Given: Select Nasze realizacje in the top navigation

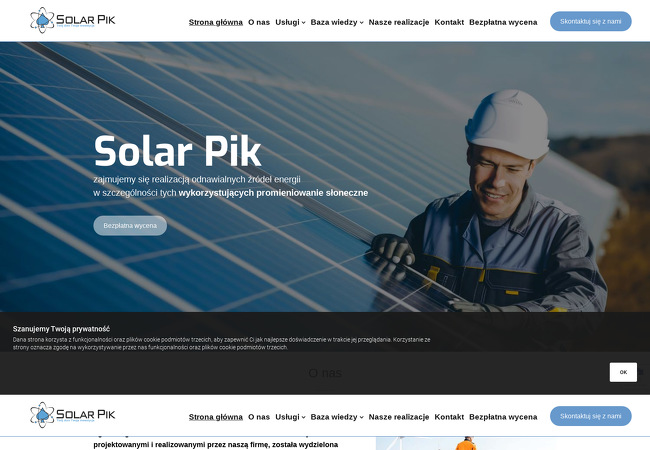Looking at the screenshot, I should pyautogui.click(x=399, y=22).
